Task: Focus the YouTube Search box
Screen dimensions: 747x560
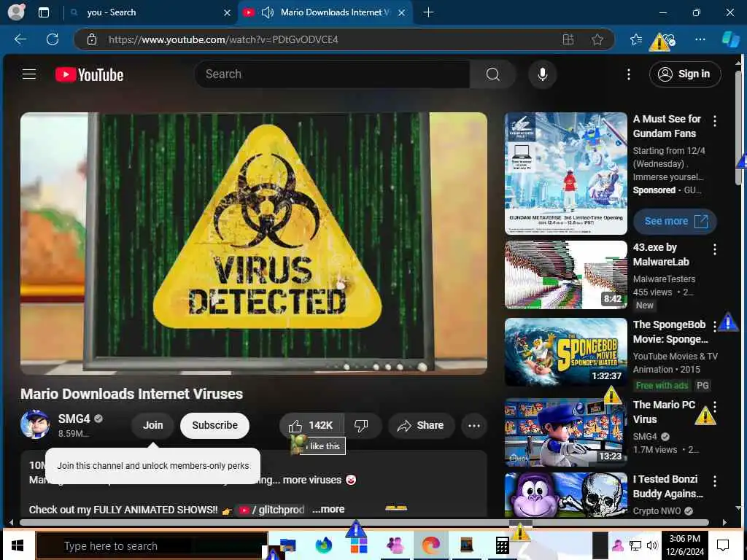Action: click(332, 74)
